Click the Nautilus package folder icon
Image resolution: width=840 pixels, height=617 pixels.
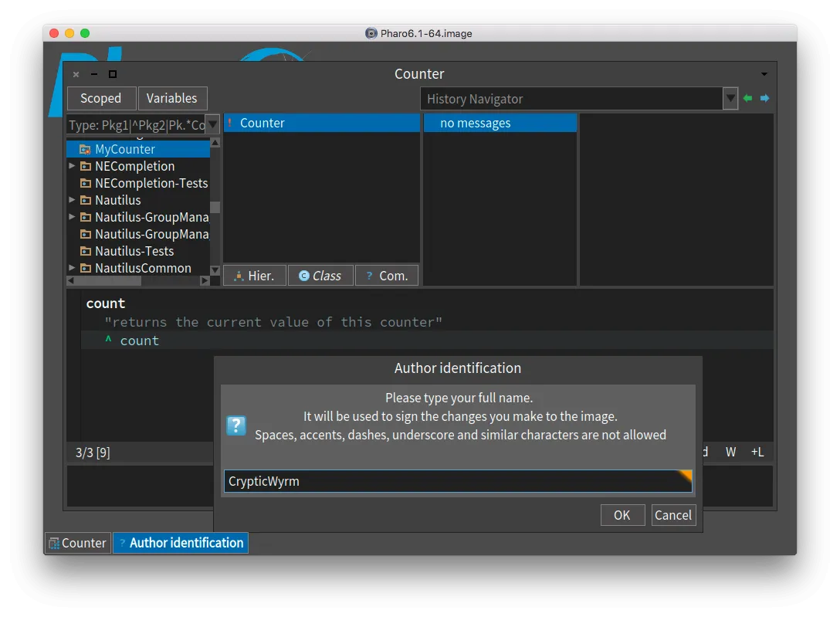pyautogui.click(x=85, y=200)
